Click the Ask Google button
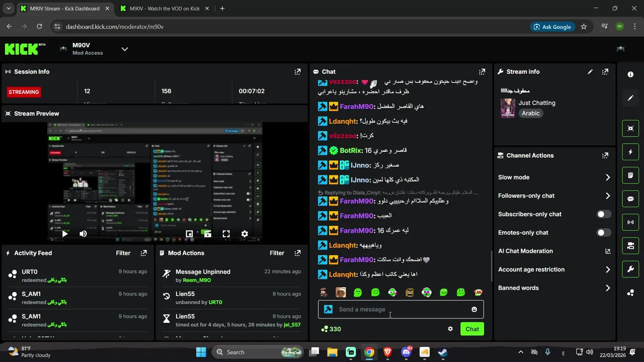644x362 pixels. click(552, 27)
